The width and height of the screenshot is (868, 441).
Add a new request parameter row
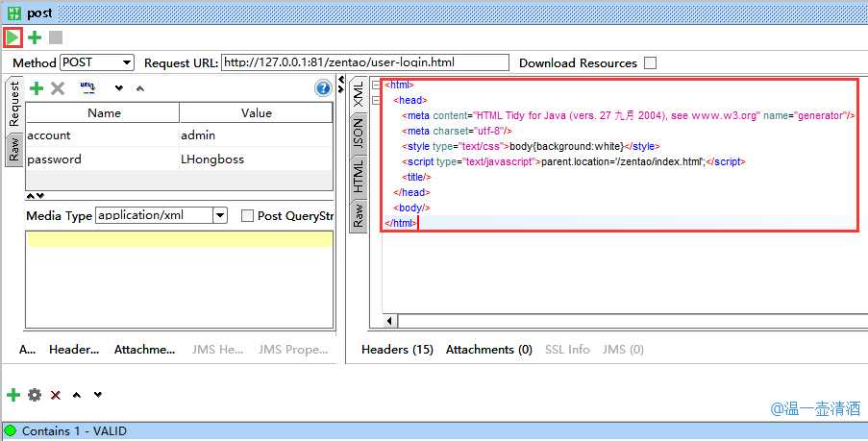36,88
